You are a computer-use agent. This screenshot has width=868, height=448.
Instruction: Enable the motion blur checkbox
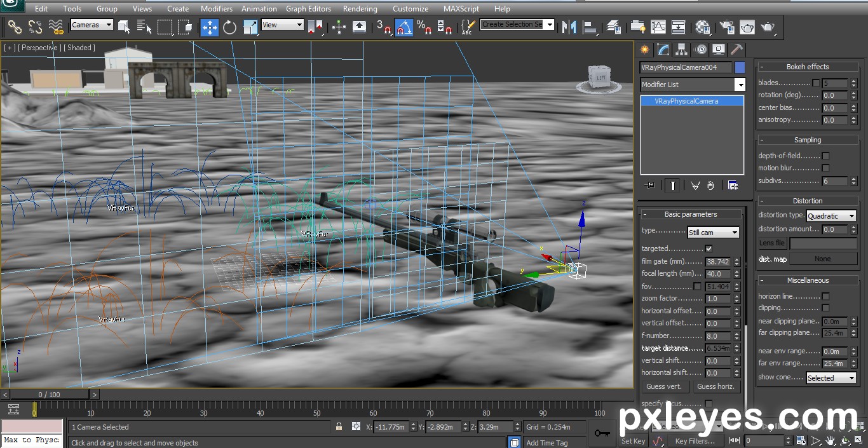click(825, 168)
